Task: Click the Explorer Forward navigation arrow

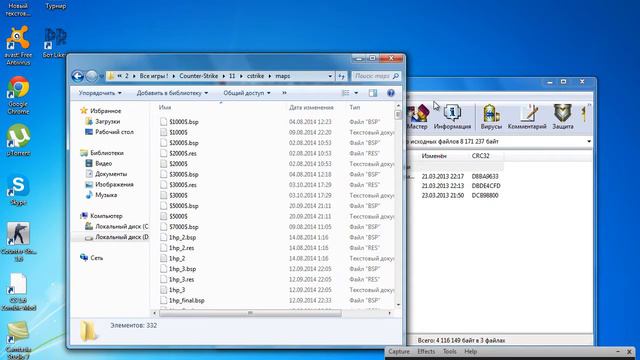Action: [x=92, y=76]
